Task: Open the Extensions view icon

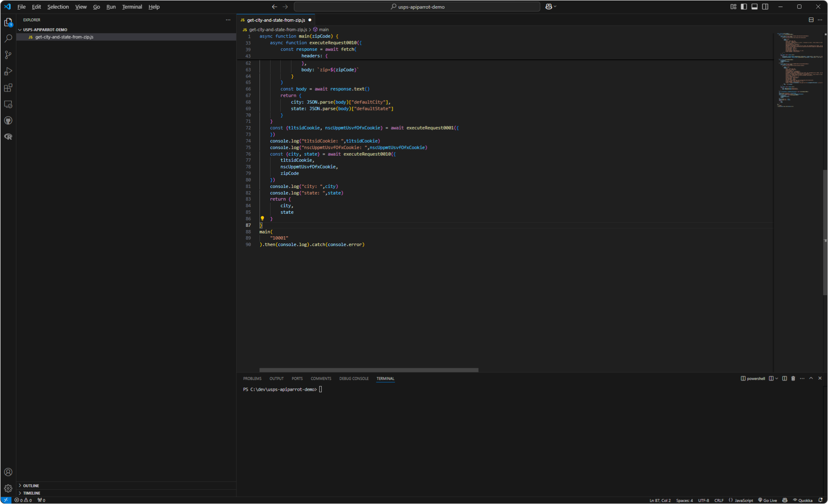Action: (8, 88)
